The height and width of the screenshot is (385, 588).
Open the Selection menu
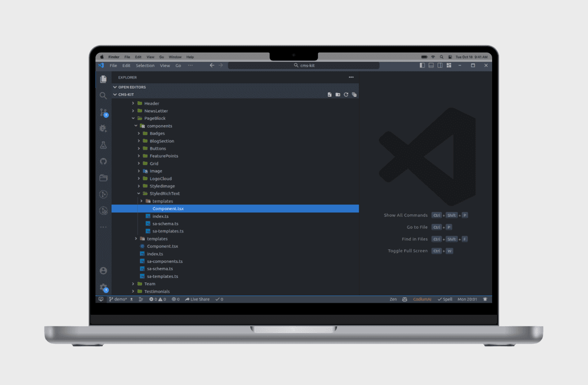point(145,65)
